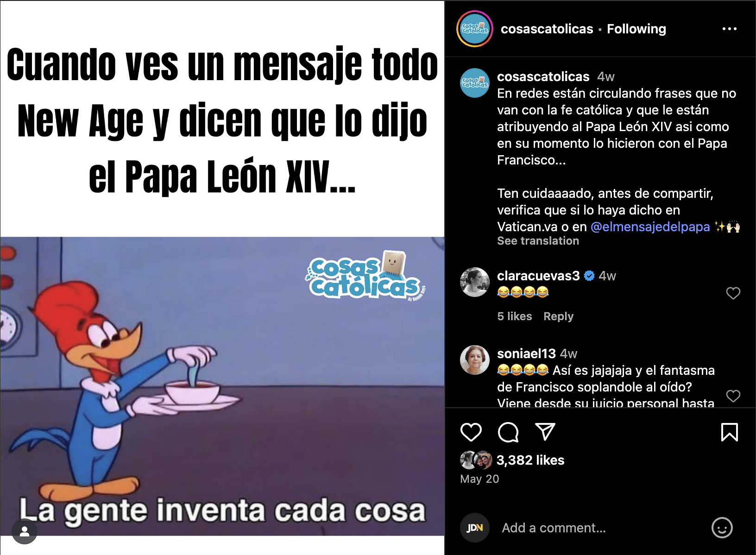The width and height of the screenshot is (756, 555).
Task: Like the post with the heart icon
Action: [471, 432]
